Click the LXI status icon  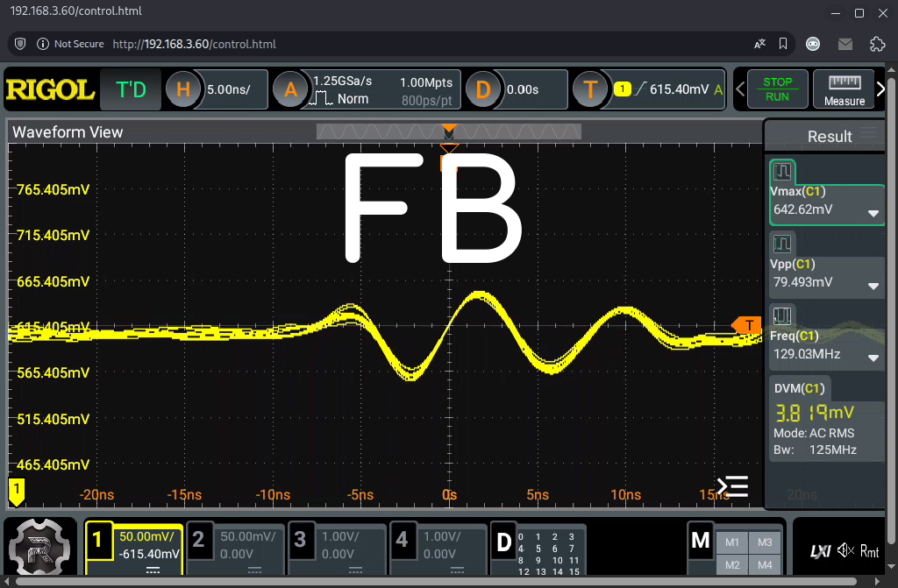pyautogui.click(x=820, y=551)
